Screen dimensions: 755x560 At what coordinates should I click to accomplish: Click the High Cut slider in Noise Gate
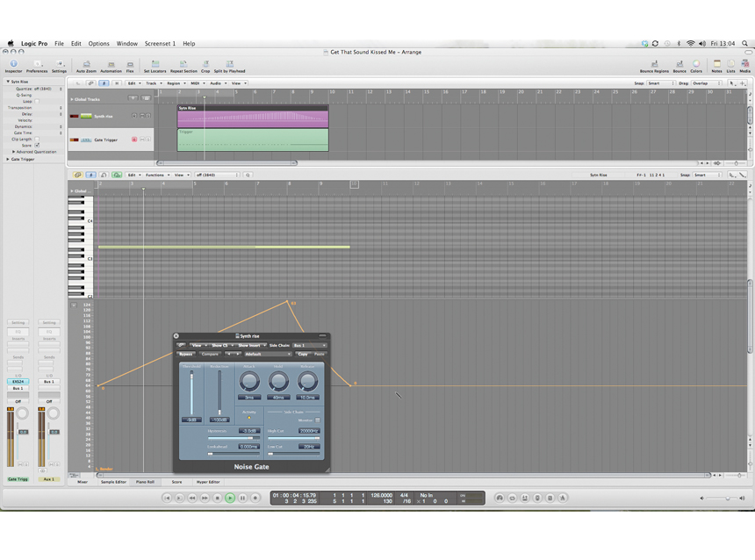point(293,438)
